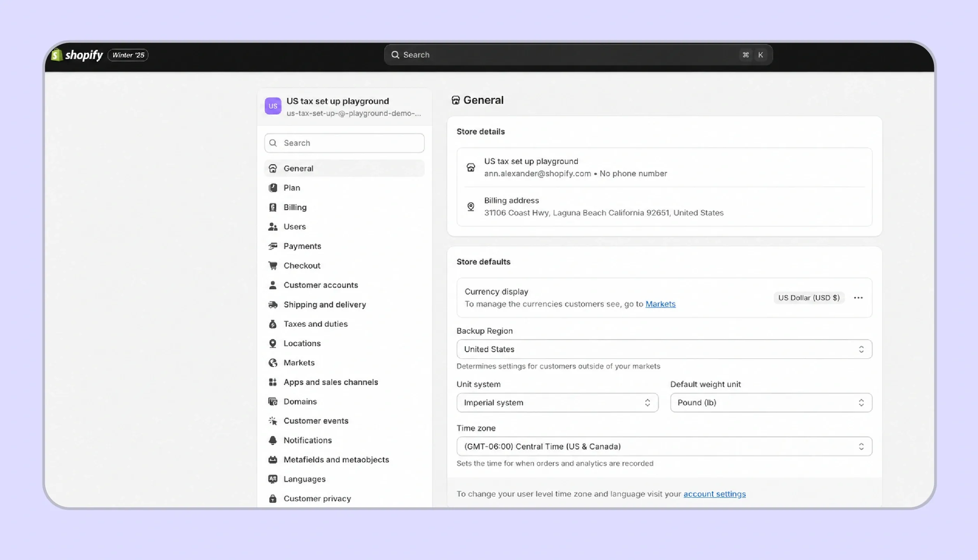Viewport: 978px width, 560px height.
Task: Open the Backup Region dropdown
Action: (664, 349)
